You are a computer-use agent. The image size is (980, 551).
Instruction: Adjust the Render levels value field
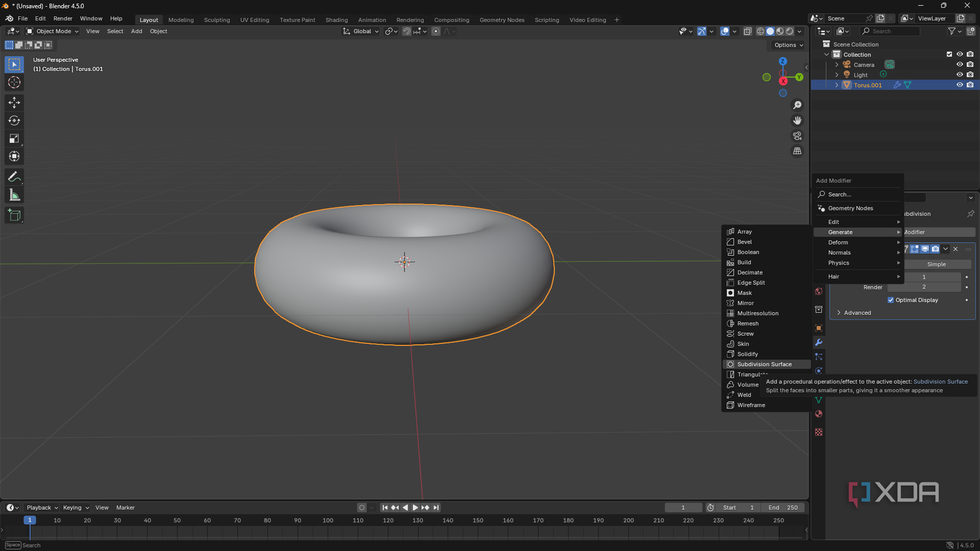[x=924, y=287]
